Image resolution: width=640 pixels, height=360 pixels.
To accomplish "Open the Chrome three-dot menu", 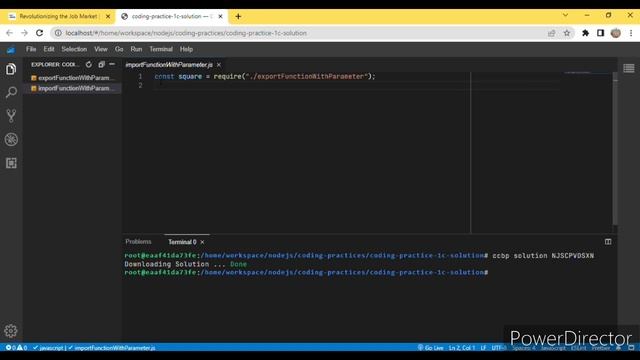I will click(x=631, y=33).
